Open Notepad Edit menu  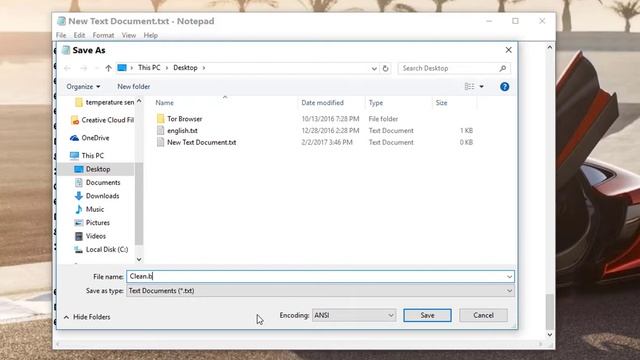[x=79, y=36]
